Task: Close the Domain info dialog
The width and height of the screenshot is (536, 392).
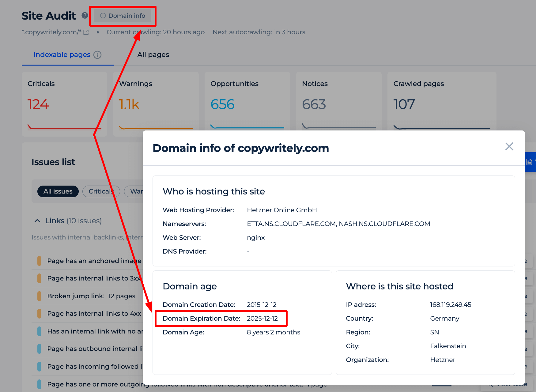Action: pos(509,146)
